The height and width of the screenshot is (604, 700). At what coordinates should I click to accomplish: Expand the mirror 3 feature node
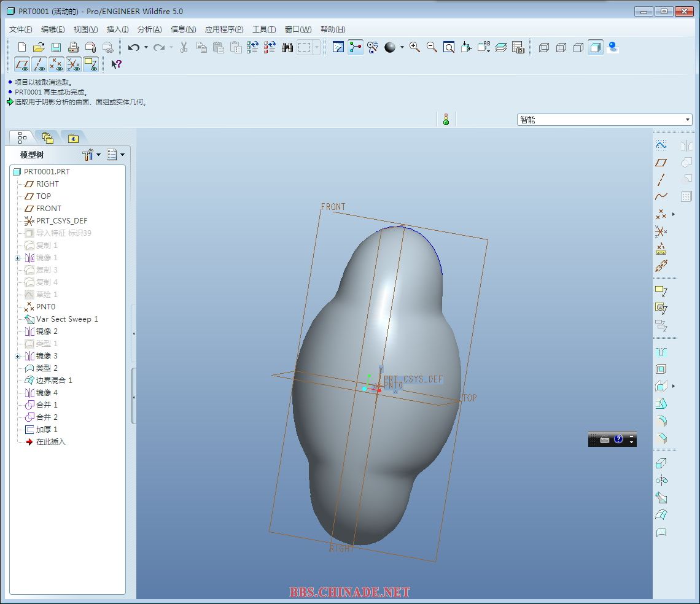(18, 356)
